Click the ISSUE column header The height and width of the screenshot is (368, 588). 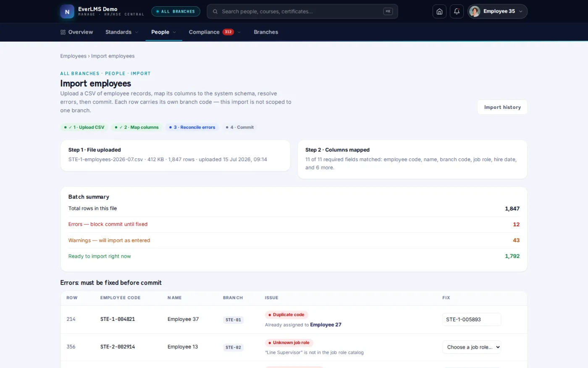[272, 298]
